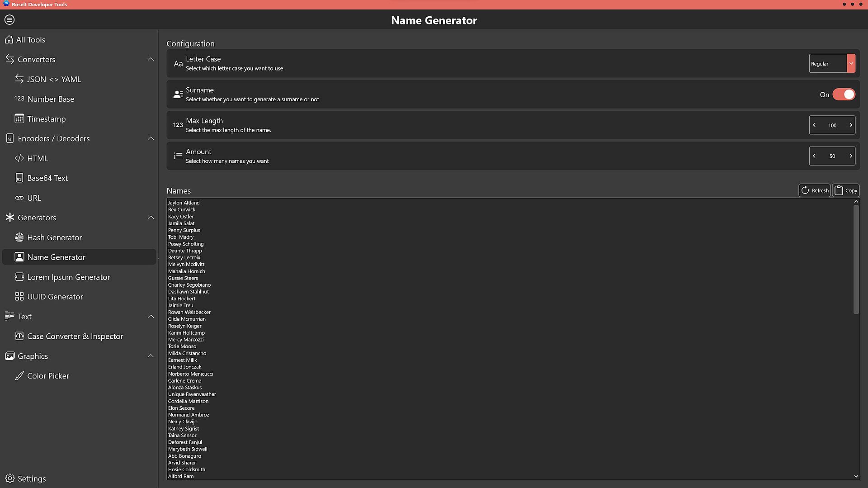Click the Max Length value field
The width and height of the screenshot is (868, 488).
(x=832, y=125)
